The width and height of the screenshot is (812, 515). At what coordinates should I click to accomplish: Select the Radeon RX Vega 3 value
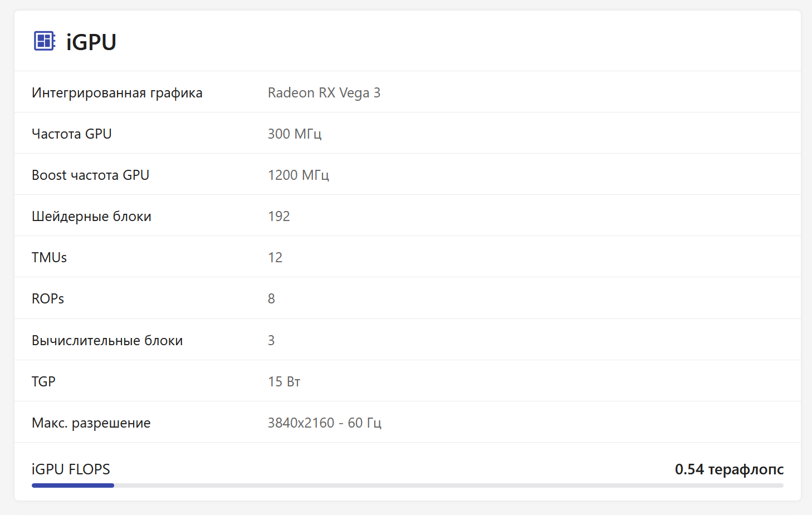pos(324,92)
